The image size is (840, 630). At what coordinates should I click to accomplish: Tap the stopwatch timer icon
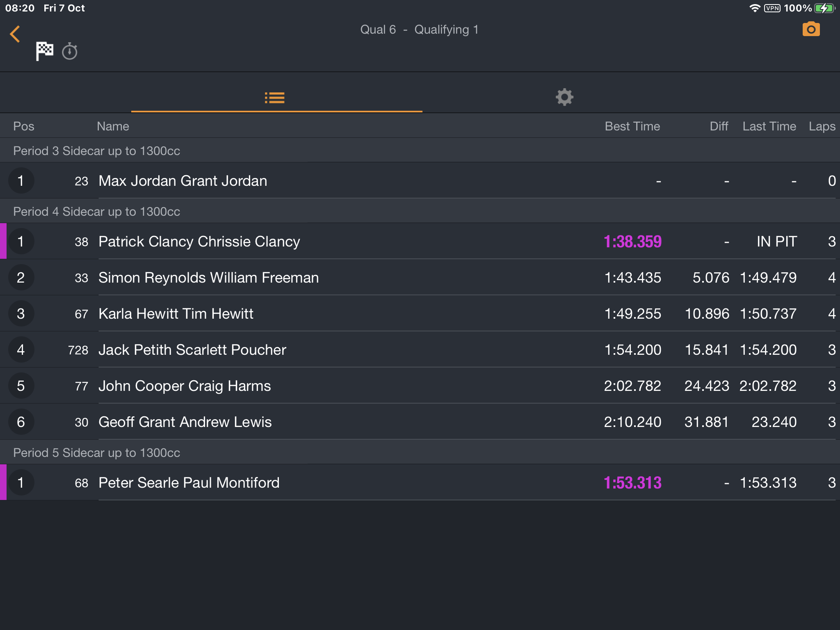pyautogui.click(x=70, y=51)
